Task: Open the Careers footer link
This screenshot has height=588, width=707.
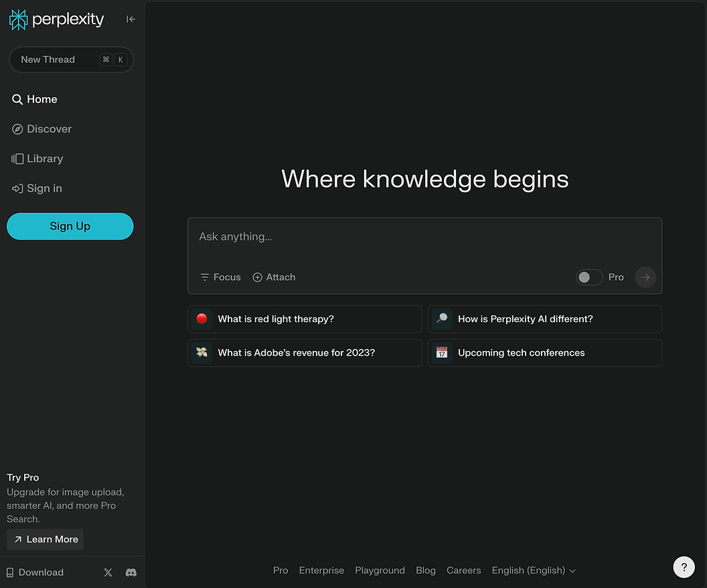Action: [x=463, y=571]
